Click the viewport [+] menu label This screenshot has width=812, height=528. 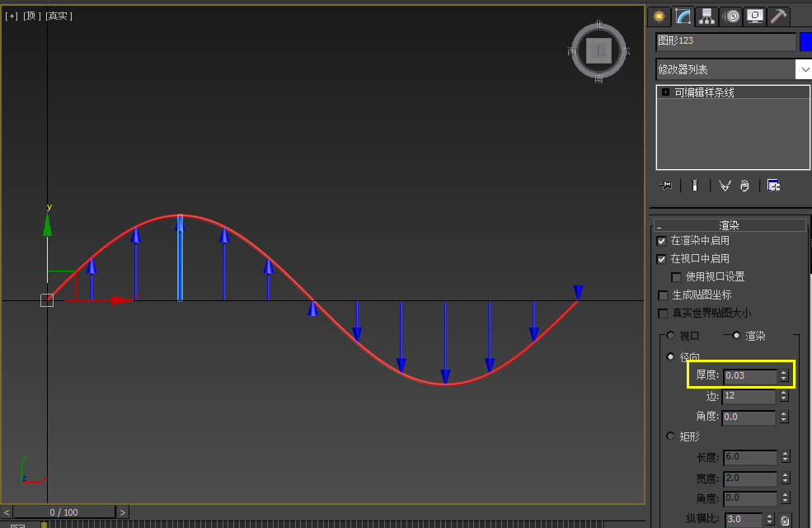tap(12, 16)
